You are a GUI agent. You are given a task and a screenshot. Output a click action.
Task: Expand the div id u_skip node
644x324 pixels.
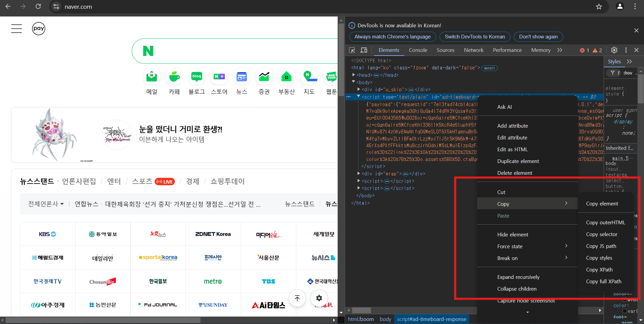pos(359,89)
